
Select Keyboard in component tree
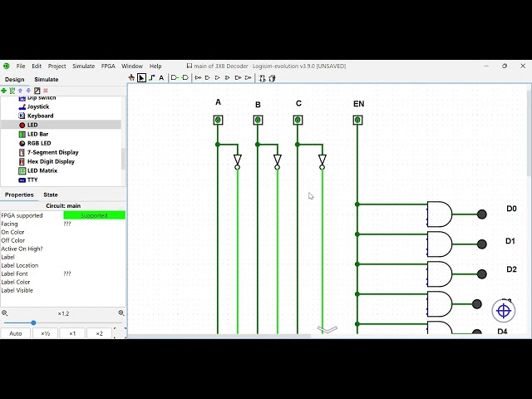point(36,116)
